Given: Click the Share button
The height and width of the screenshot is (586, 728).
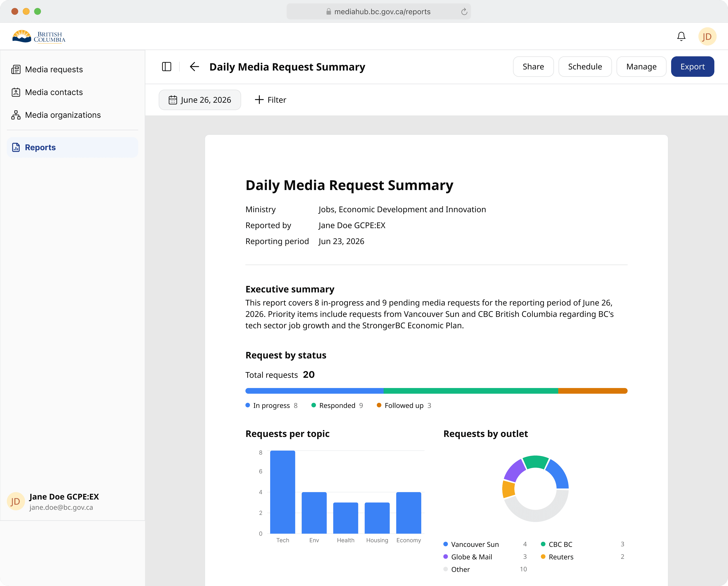Looking at the screenshot, I should (533, 67).
